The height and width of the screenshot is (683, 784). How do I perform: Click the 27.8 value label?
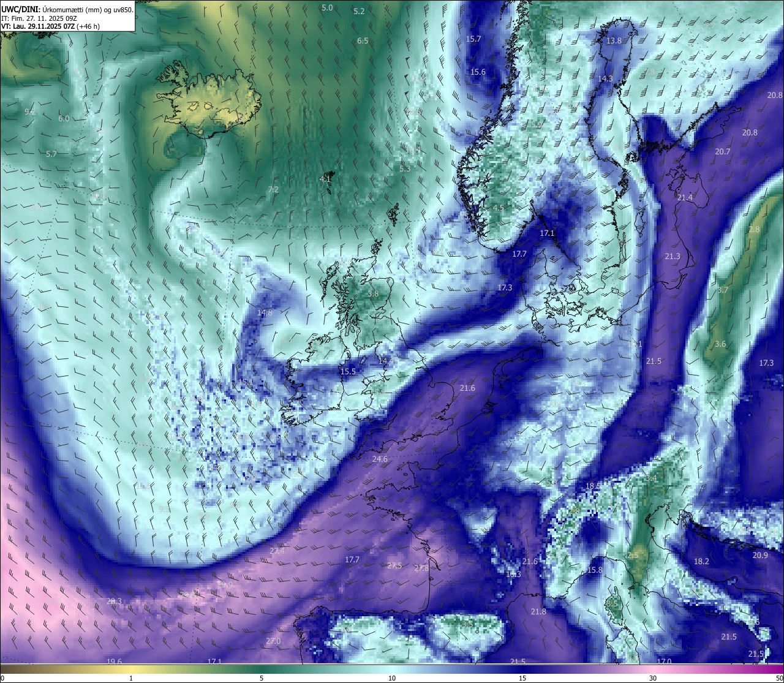tap(421, 568)
